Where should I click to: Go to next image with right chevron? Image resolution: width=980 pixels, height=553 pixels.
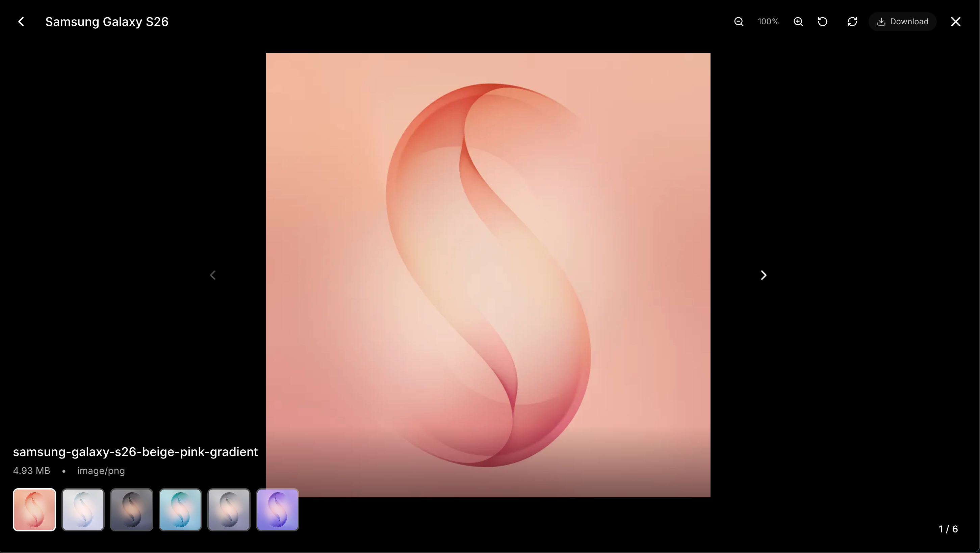tap(763, 275)
